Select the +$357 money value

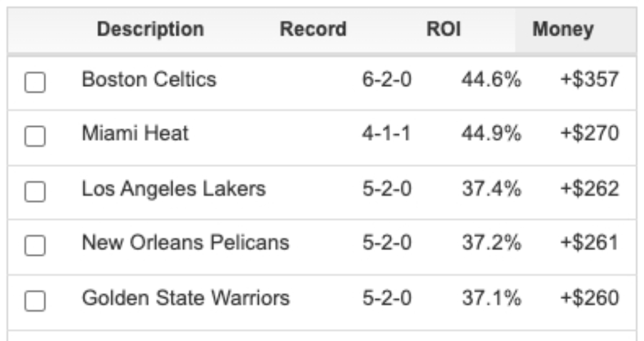pos(590,80)
